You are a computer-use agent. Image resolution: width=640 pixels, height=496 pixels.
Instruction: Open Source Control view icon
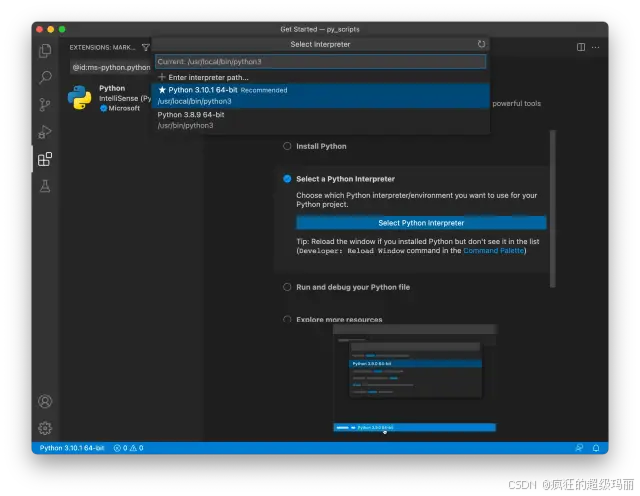(x=45, y=105)
